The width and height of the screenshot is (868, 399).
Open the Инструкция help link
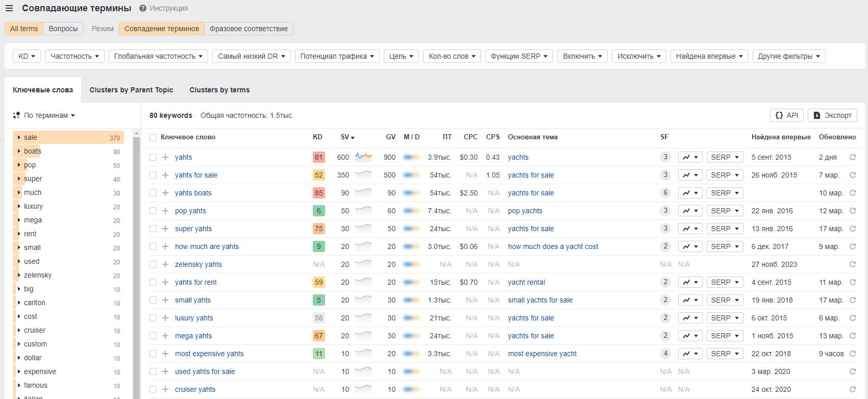point(164,8)
